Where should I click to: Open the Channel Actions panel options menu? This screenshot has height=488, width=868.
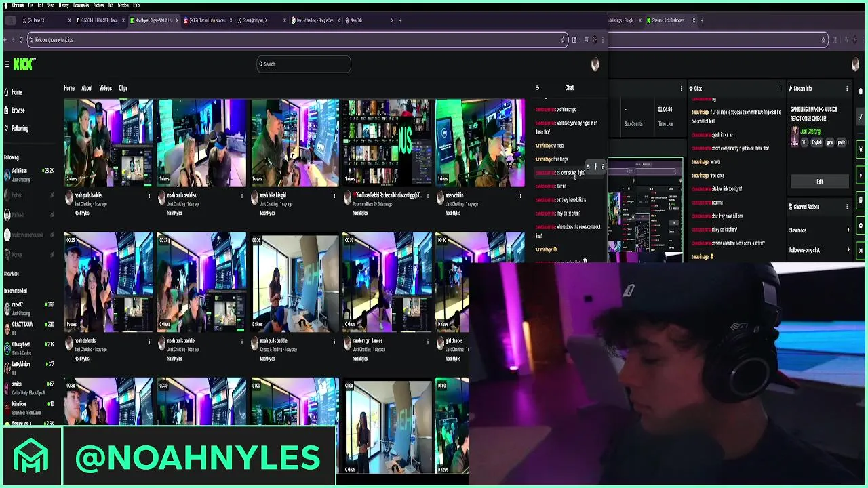pyautogui.click(x=847, y=207)
